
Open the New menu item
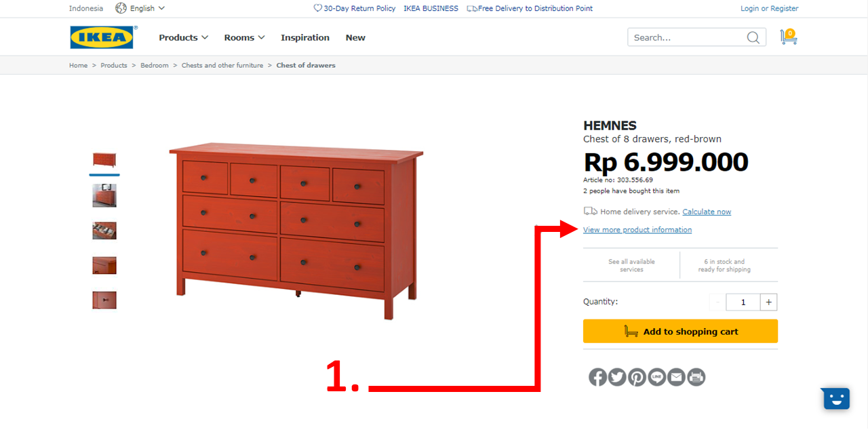(x=355, y=37)
